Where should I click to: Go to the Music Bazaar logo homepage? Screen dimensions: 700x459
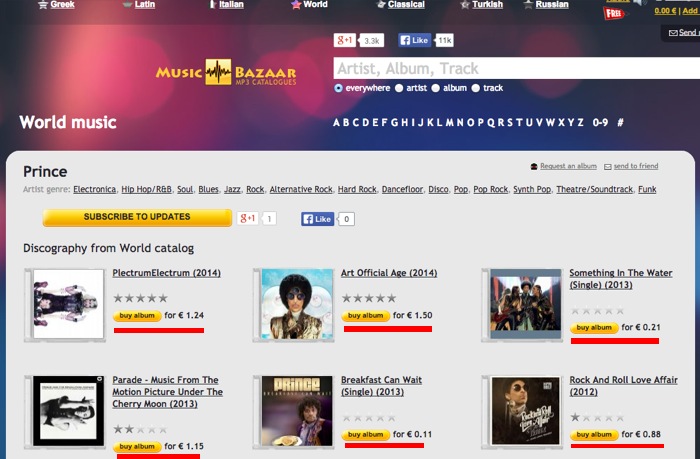click(226, 72)
